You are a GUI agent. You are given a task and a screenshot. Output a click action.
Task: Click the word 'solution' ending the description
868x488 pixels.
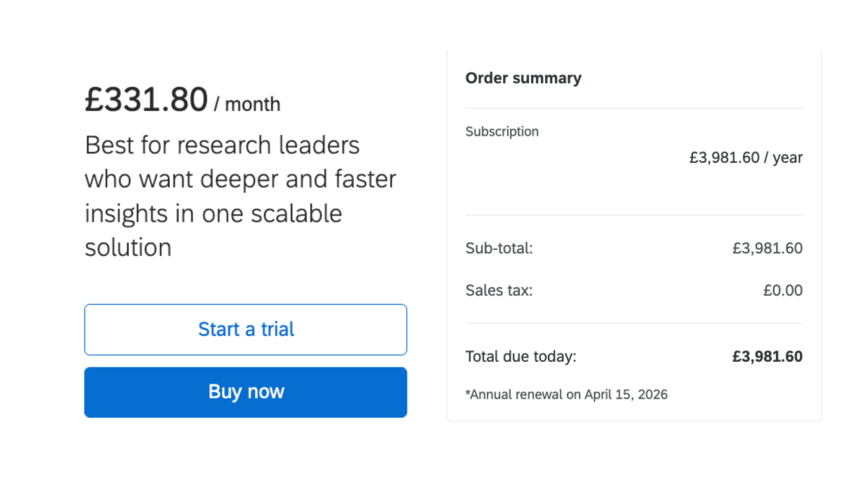tap(128, 247)
